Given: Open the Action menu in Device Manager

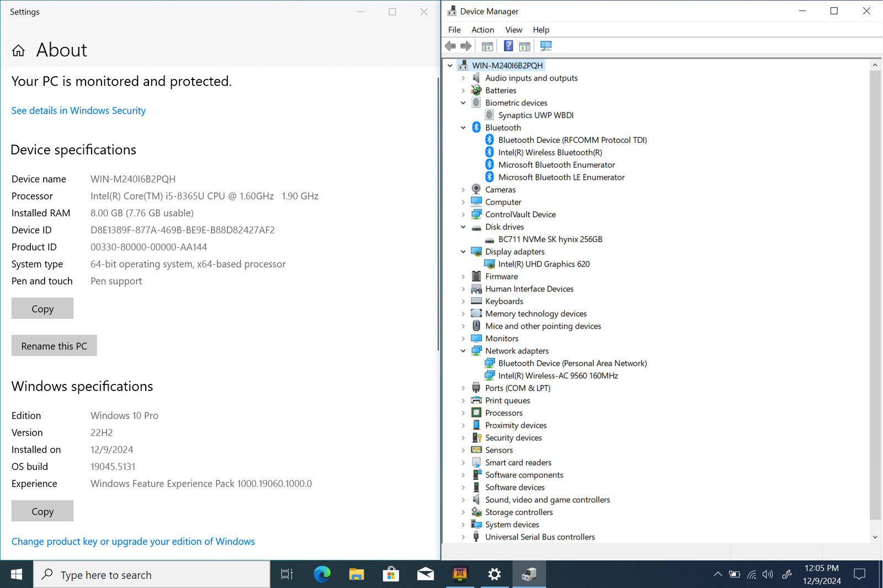Looking at the screenshot, I should [482, 30].
